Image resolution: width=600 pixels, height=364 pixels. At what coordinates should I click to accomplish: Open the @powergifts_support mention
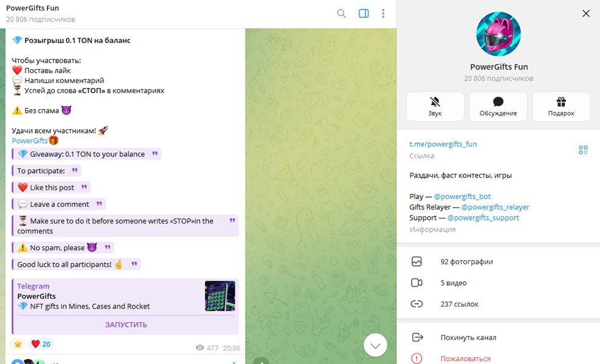point(483,218)
